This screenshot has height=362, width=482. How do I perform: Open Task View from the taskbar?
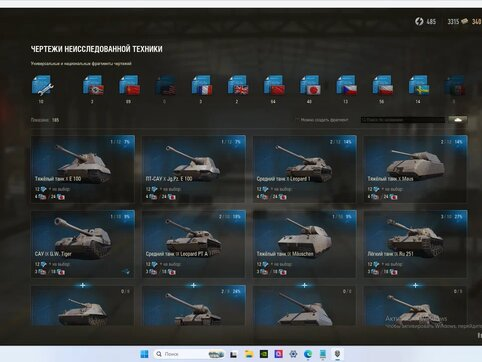234,354
